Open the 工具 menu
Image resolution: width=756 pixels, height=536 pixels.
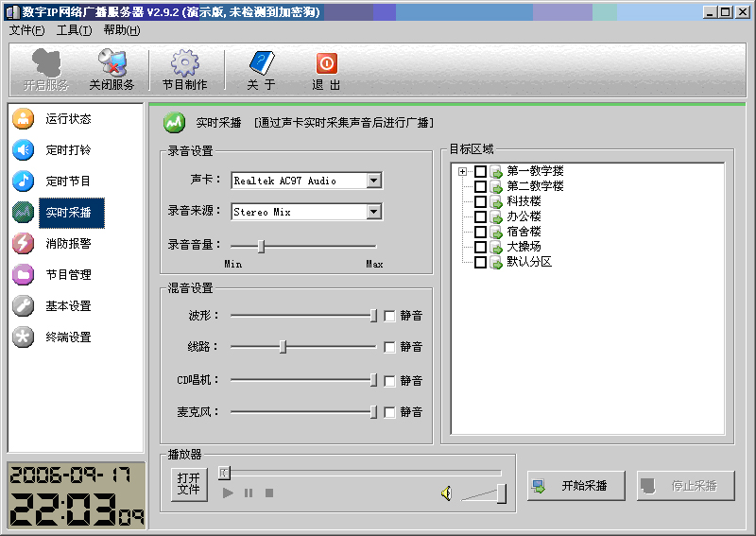click(x=74, y=30)
